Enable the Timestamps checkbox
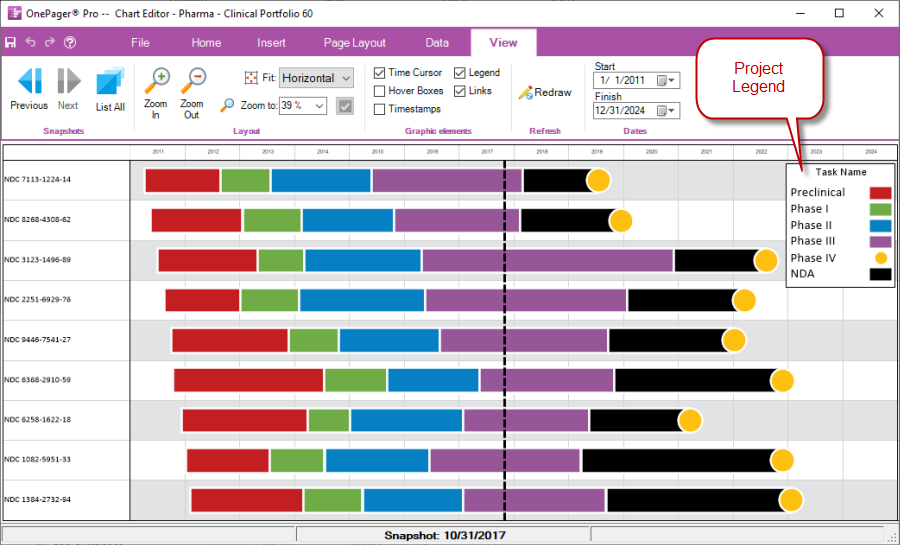 [x=379, y=110]
